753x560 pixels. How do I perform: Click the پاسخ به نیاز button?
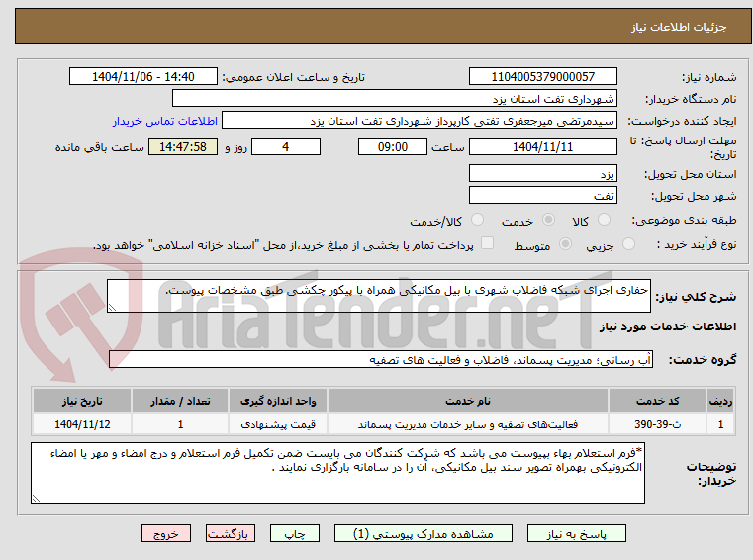(x=576, y=533)
